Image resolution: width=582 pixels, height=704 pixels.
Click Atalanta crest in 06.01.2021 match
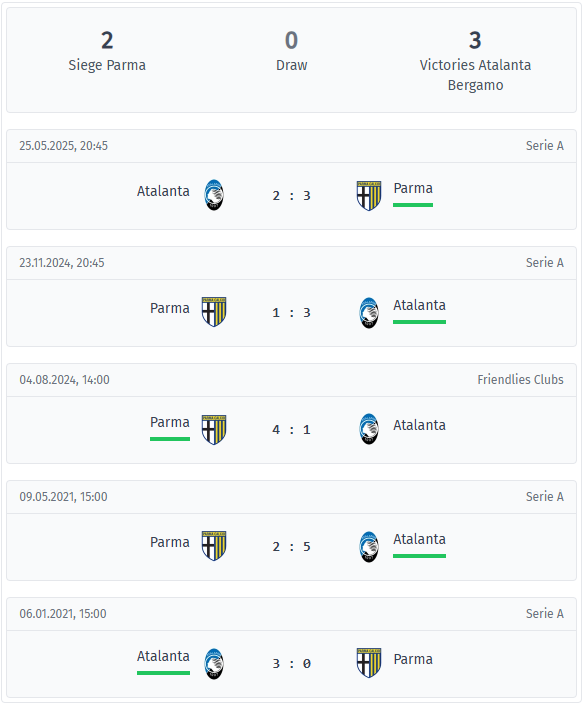point(214,664)
